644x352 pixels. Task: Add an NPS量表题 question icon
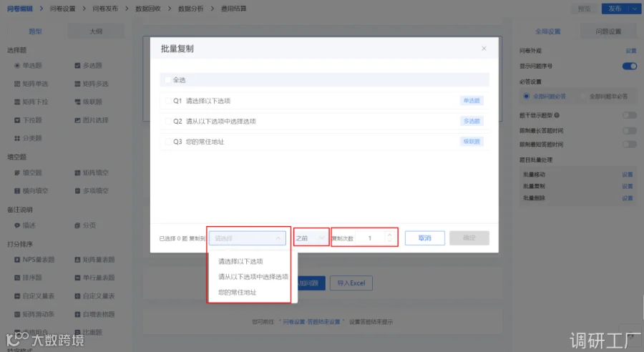pos(17,260)
